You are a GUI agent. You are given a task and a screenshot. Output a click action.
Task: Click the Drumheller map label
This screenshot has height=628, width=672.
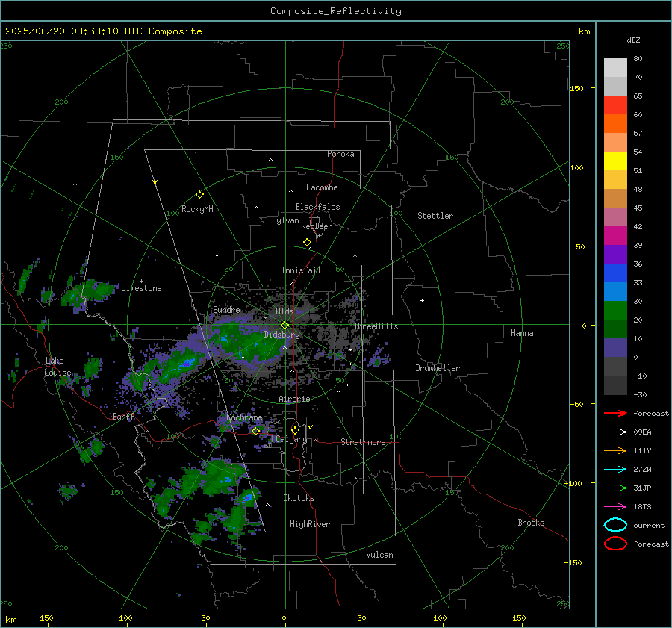coord(438,368)
